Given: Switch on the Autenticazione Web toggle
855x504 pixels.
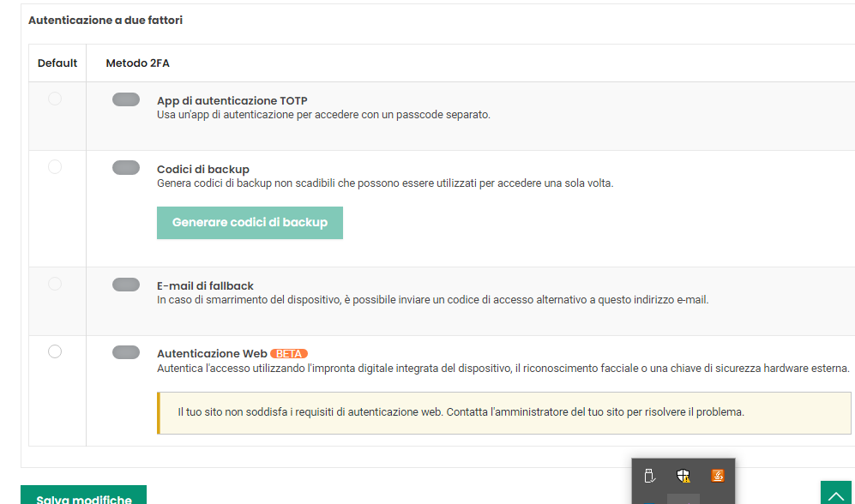Looking at the screenshot, I should (x=126, y=352).
